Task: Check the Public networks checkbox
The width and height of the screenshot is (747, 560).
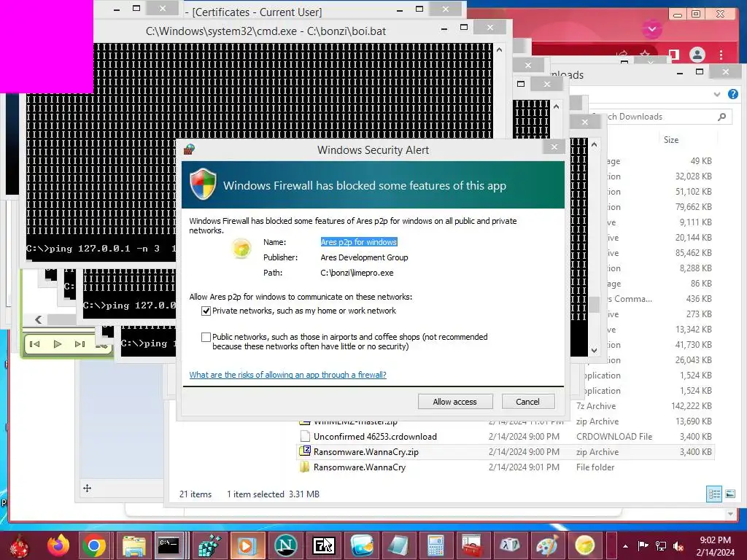Action: (206, 337)
